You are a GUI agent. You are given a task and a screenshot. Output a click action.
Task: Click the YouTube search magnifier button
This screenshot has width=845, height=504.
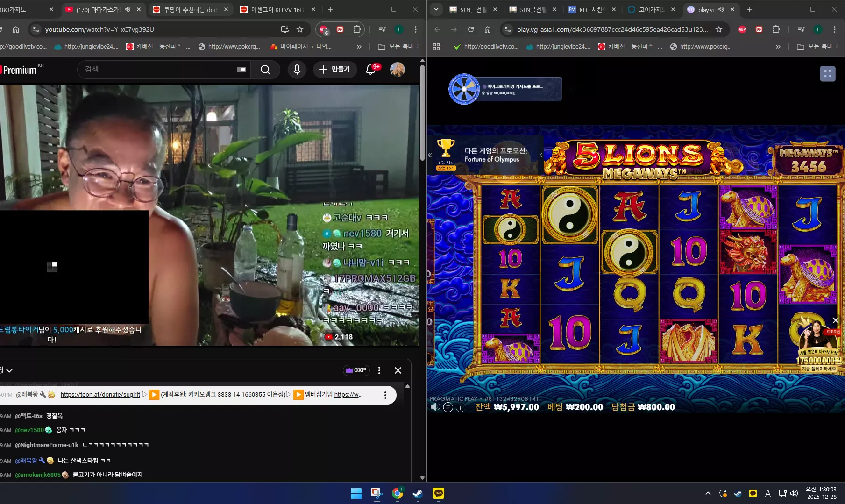[265, 70]
